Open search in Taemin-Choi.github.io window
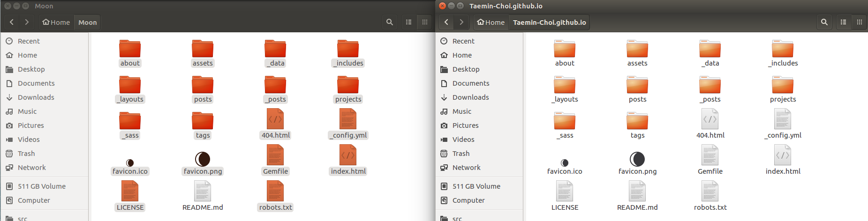 [824, 22]
